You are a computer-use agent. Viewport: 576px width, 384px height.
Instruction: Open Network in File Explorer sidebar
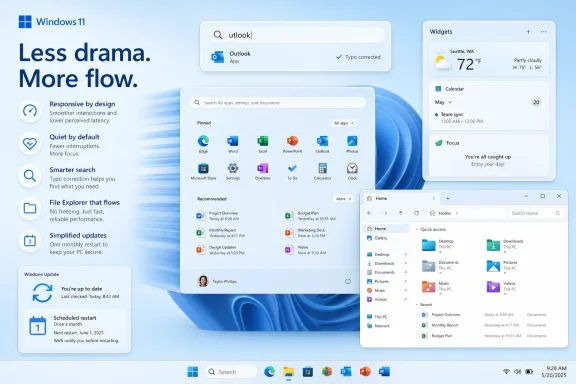[x=378, y=326]
